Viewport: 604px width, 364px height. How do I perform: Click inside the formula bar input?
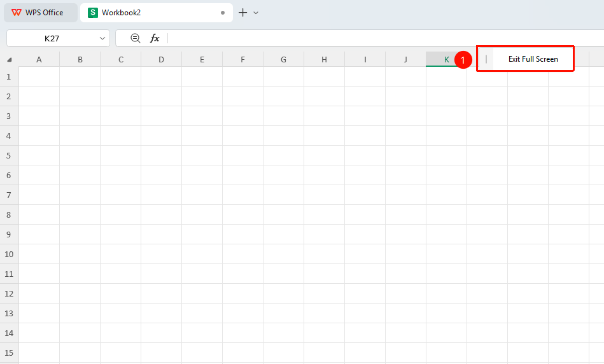(385, 38)
